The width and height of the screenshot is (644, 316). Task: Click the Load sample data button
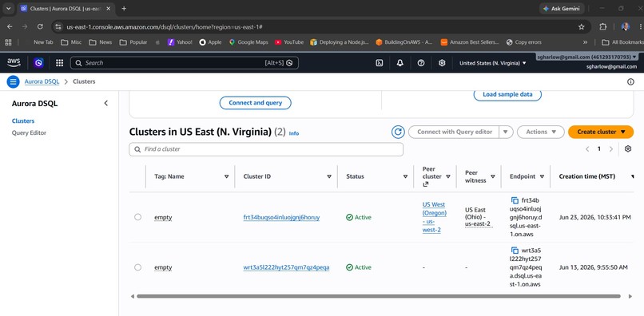(x=507, y=94)
